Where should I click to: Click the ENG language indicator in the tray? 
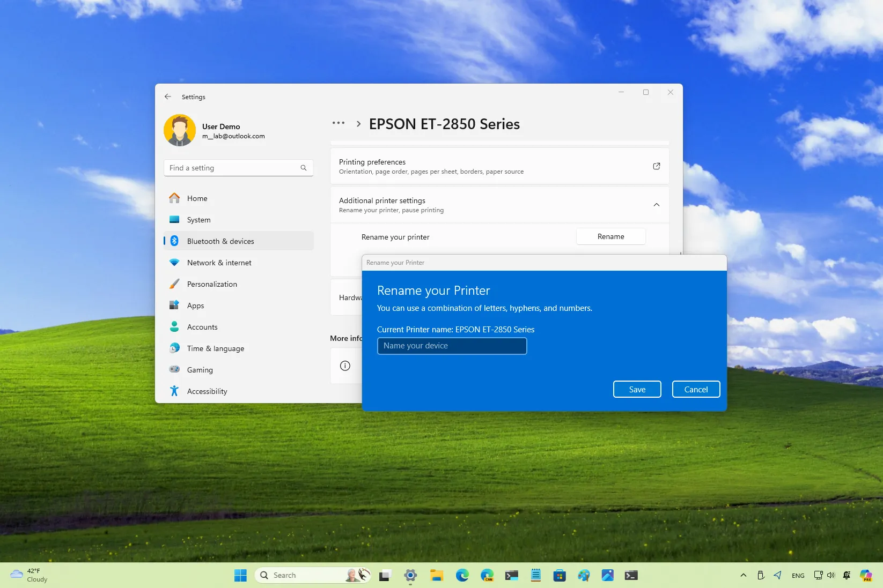click(798, 575)
